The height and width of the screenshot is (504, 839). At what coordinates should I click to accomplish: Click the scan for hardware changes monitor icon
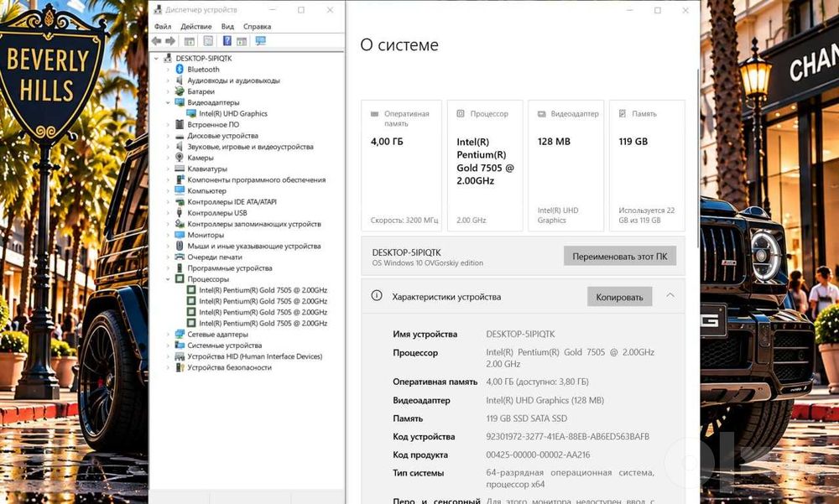261,41
